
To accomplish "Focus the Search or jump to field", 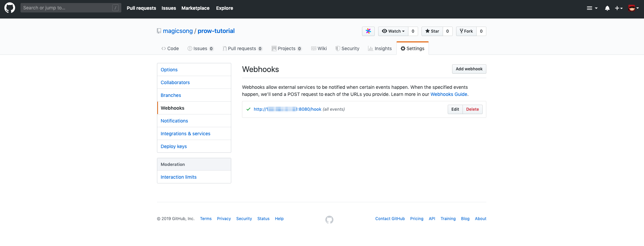I will [x=71, y=8].
